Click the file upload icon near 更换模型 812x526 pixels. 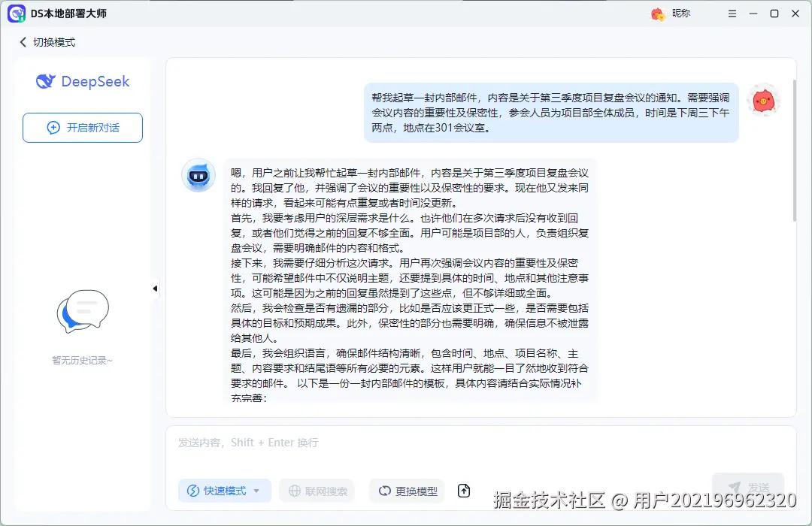pyautogui.click(x=464, y=490)
